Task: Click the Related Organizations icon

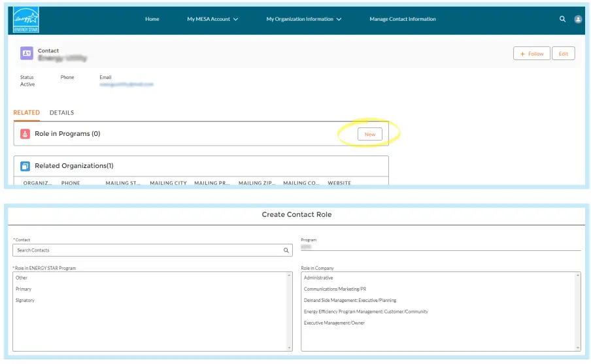Action: (x=25, y=166)
